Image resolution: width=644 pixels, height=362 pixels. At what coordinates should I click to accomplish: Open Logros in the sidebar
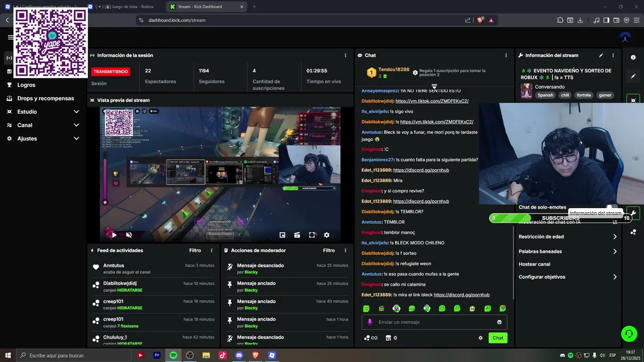click(26, 85)
